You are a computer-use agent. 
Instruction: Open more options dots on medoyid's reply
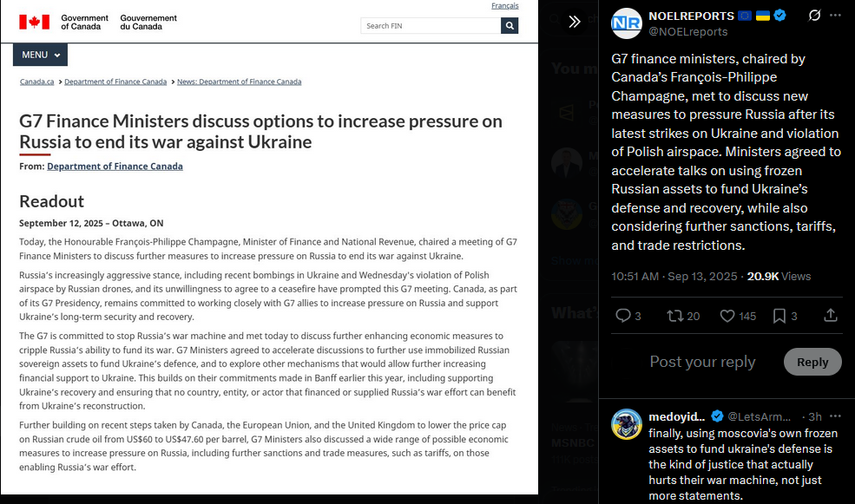click(x=835, y=416)
